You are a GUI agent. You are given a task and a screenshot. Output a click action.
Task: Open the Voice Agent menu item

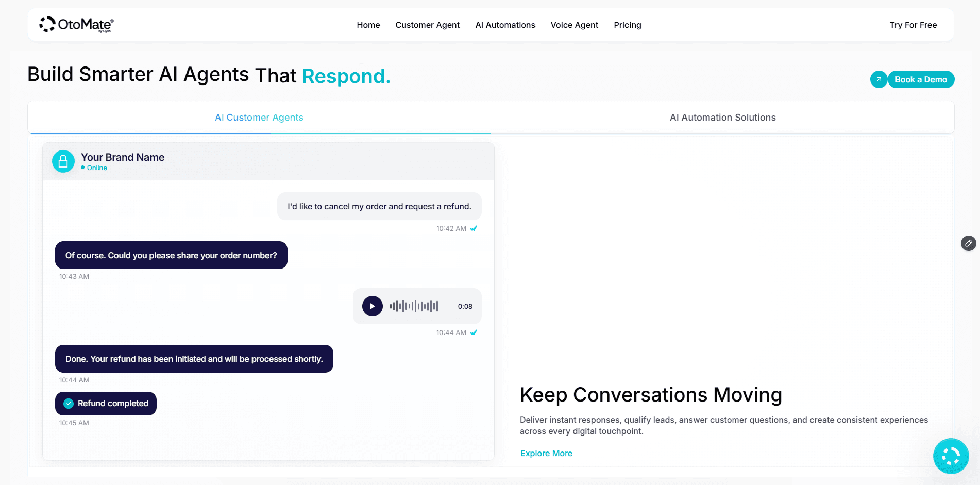click(x=575, y=25)
